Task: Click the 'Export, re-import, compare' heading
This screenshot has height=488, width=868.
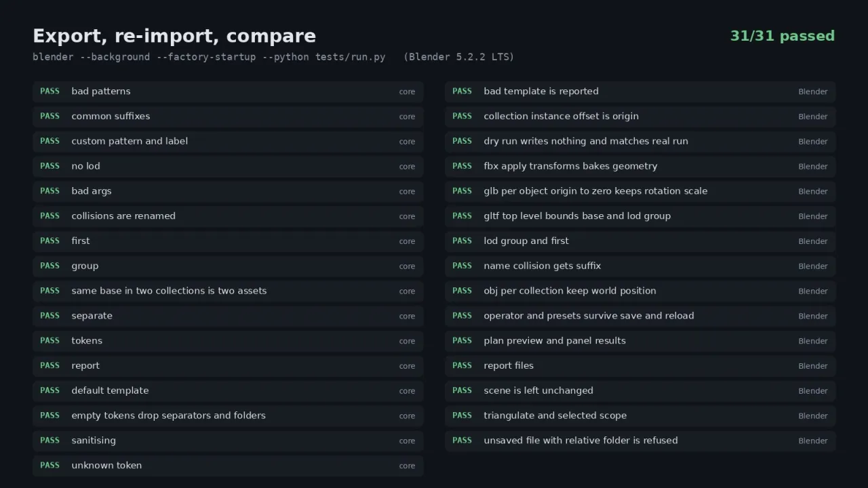Action: pyautogui.click(x=174, y=36)
